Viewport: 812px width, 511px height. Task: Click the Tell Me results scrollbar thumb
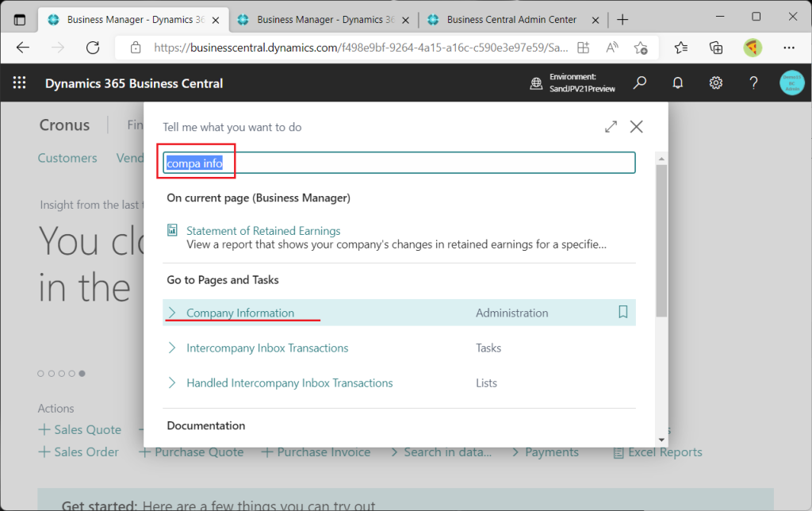click(661, 240)
